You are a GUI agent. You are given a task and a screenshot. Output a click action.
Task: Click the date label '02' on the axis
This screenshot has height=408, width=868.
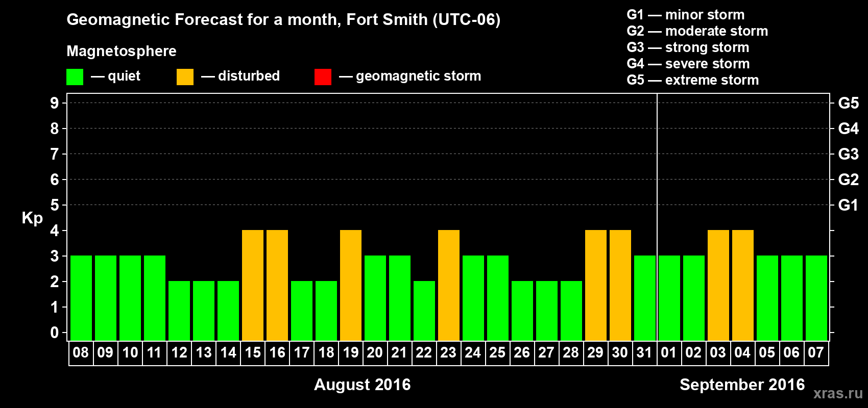tap(693, 352)
